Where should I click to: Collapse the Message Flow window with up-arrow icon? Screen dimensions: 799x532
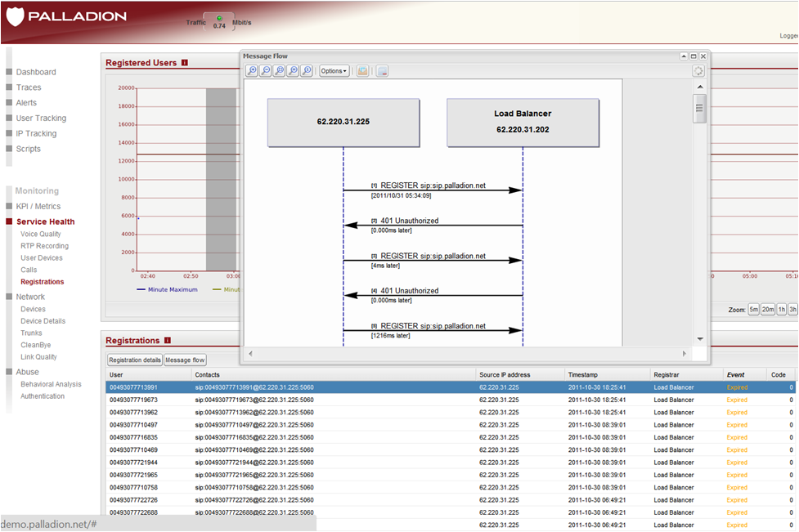[x=684, y=56]
